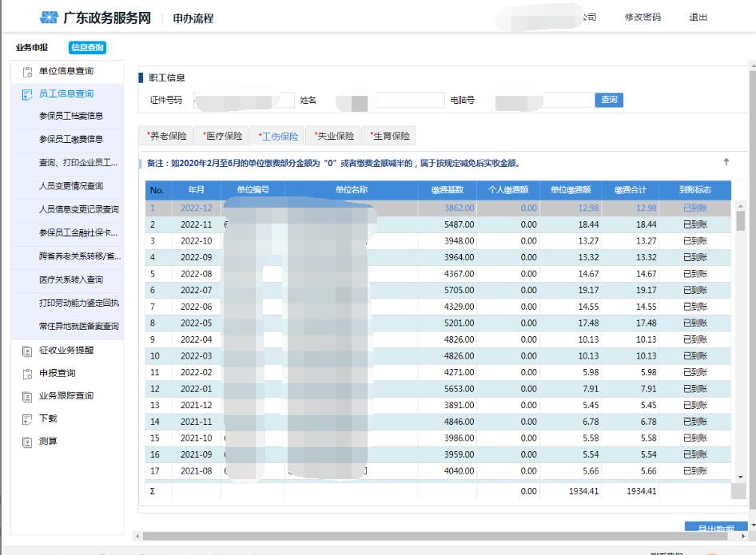Image resolution: width=756 pixels, height=555 pixels.
Task: Open the 单位信息查询 sidebar icon
Action: (x=27, y=72)
